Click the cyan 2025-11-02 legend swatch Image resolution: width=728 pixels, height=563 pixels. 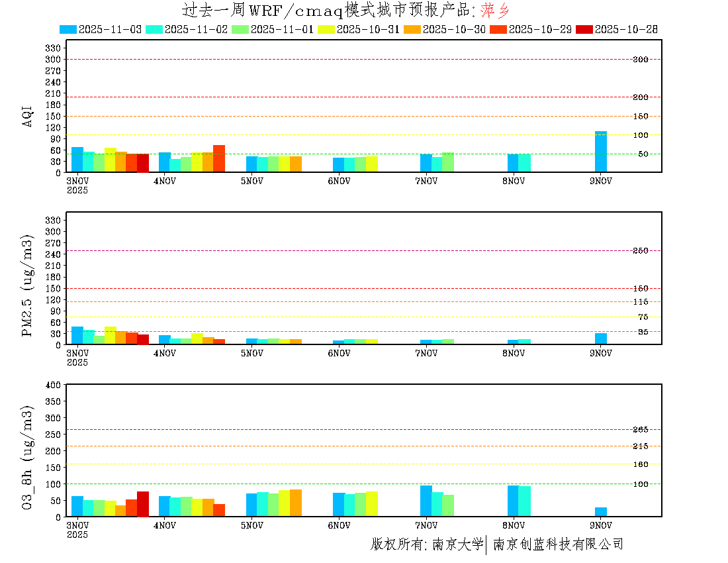click(x=154, y=29)
